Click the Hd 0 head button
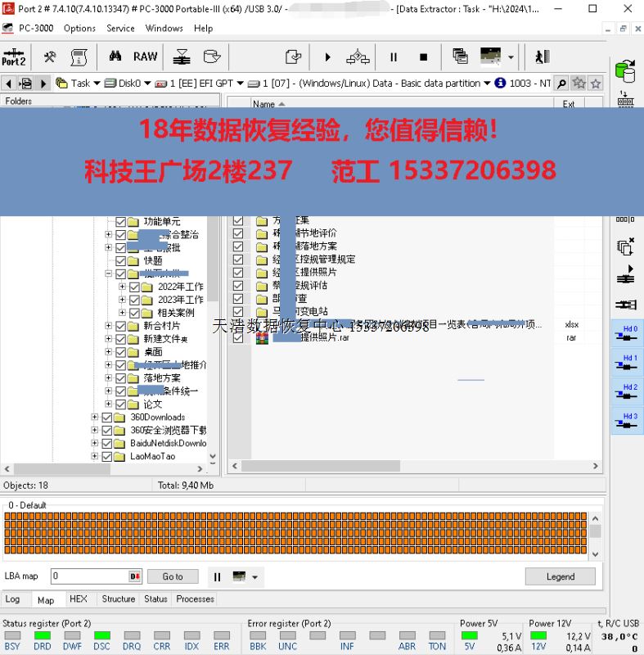The height and width of the screenshot is (655, 644). pos(628,333)
